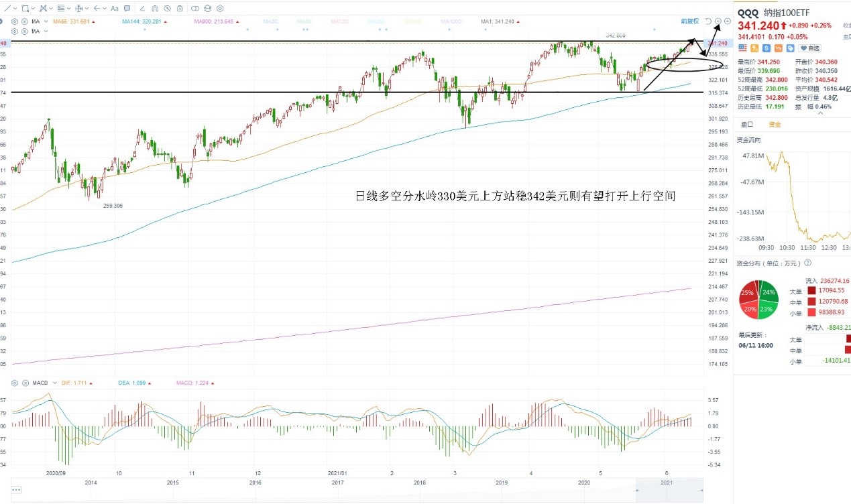Viewport: 851px width, 504px height.
Task: Select the text annotation tool Aa
Action: [x=115, y=9]
